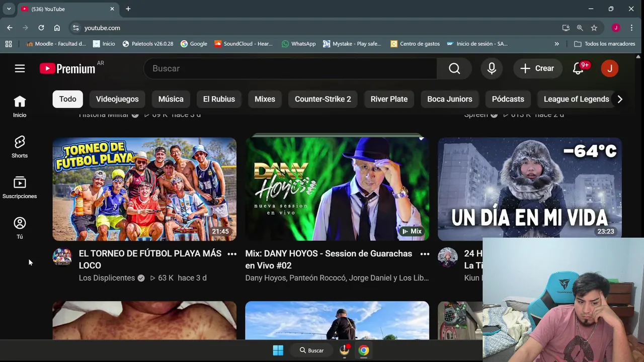
Task: Select the El Rubius filter chip
Action: click(x=219, y=99)
